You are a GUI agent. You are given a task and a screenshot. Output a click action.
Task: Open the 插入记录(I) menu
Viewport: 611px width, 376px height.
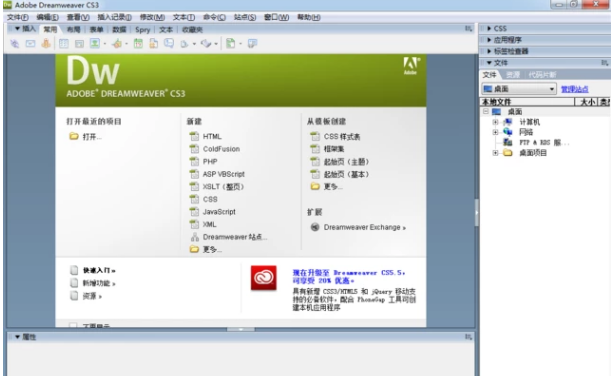[114, 18]
